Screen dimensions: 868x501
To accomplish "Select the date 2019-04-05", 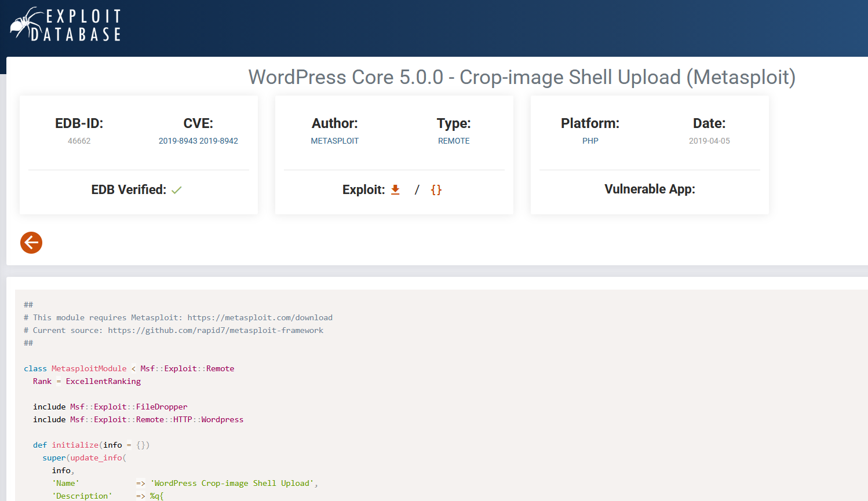I will pyautogui.click(x=709, y=141).
